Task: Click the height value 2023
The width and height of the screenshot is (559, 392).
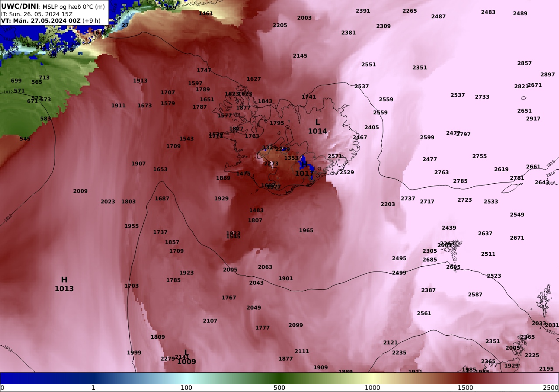Action: [x=108, y=202]
